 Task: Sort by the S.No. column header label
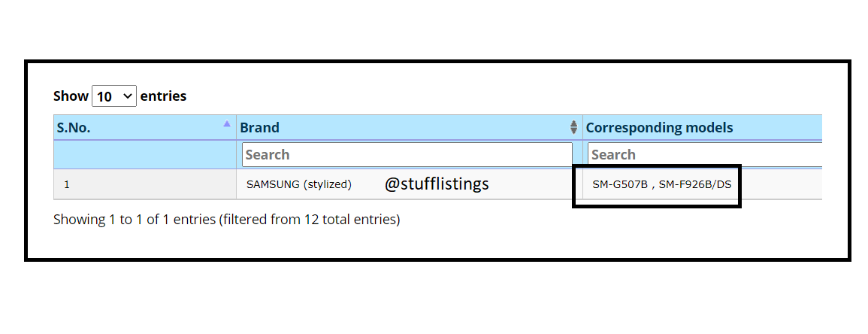(x=74, y=127)
